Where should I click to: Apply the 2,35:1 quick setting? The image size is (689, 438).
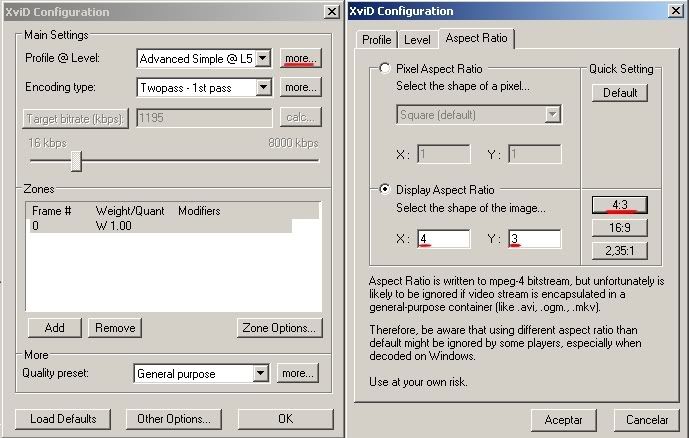tap(620, 250)
